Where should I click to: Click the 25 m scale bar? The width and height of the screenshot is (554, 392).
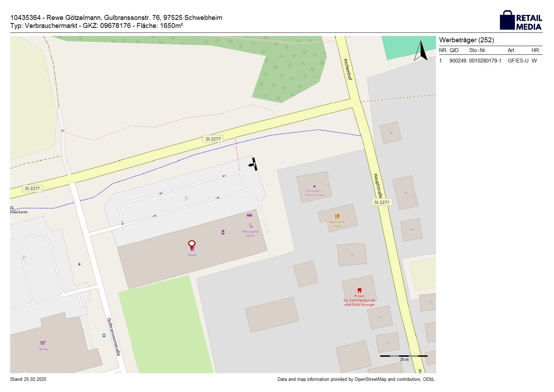(x=404, y=356)
